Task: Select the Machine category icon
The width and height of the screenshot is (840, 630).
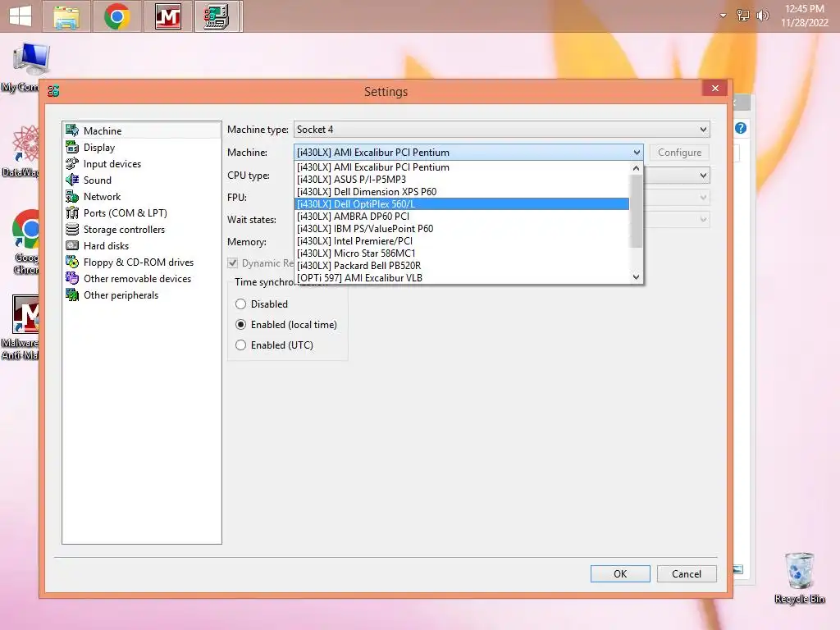Action: [x=72, y=130]
